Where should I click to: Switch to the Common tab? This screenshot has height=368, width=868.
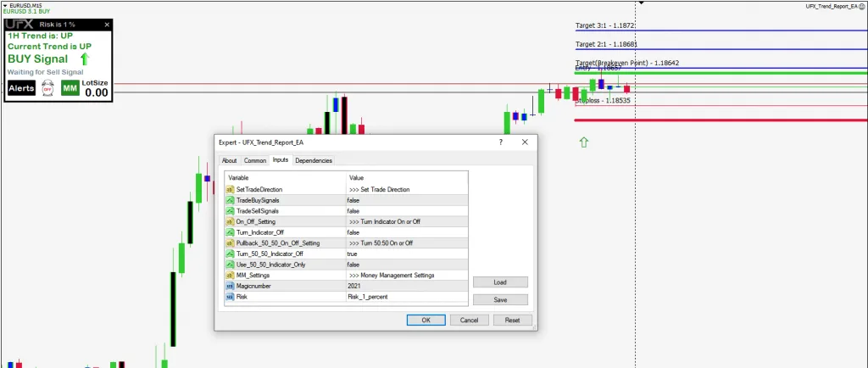[x=254, y=160]
